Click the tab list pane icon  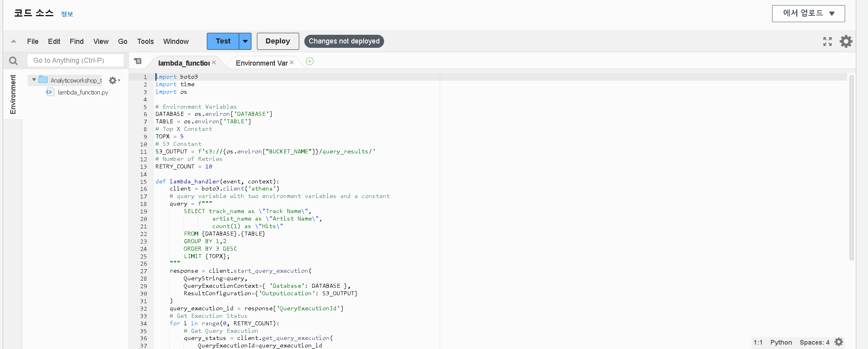pyautogui.click(x=137, y=61)
